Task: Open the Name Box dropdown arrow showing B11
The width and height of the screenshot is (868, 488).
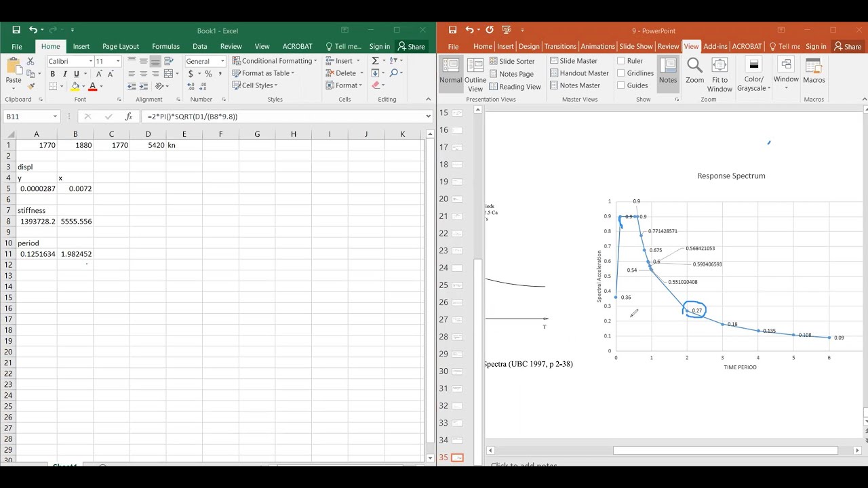Action: [55, 117]
